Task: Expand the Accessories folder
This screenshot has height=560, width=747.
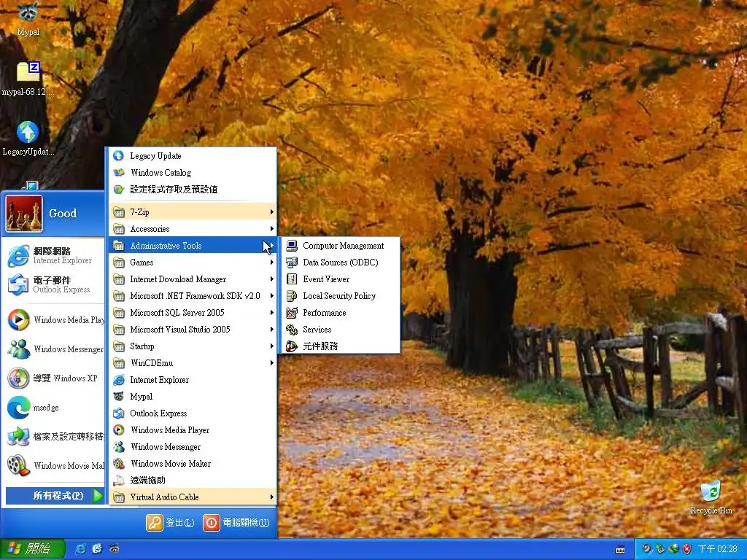Action: click(x=193, y=229)
